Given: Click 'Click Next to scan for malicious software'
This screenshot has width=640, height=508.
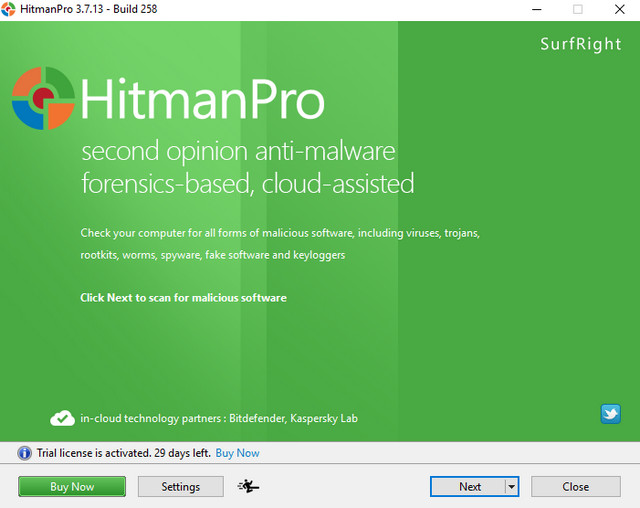Looking at the screenshot, I should tap(183, 297).
